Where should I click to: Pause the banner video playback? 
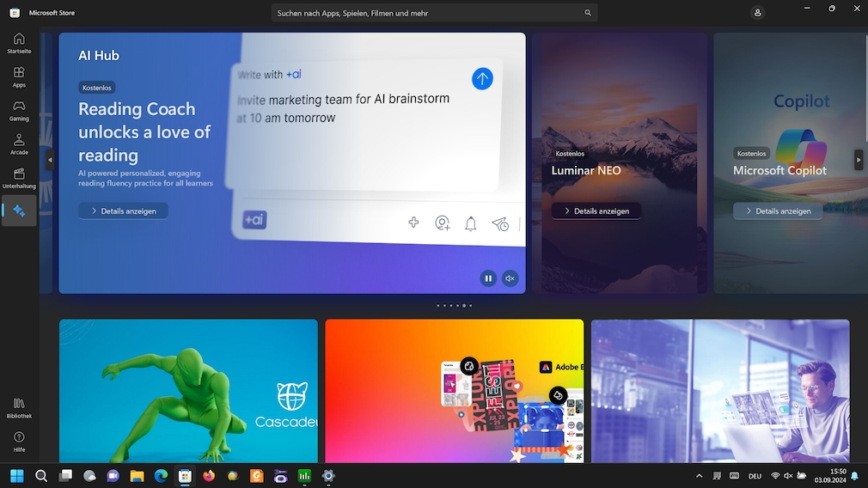click(488, 278)
